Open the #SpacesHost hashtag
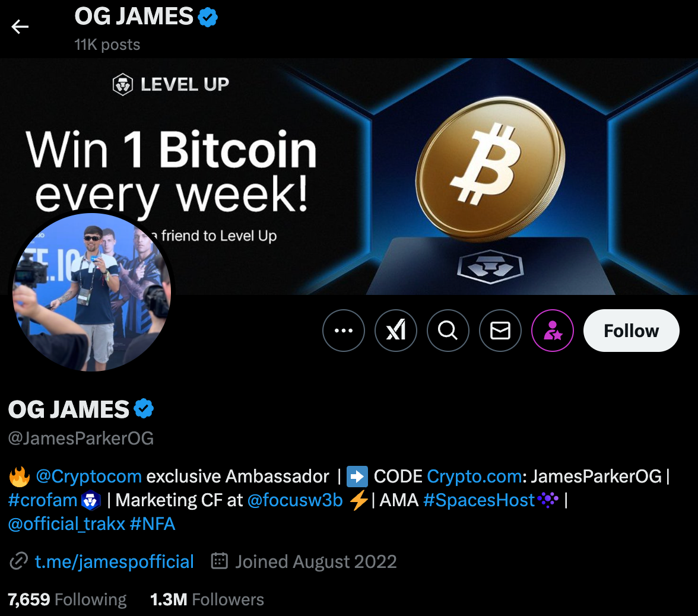 (478, 500)
